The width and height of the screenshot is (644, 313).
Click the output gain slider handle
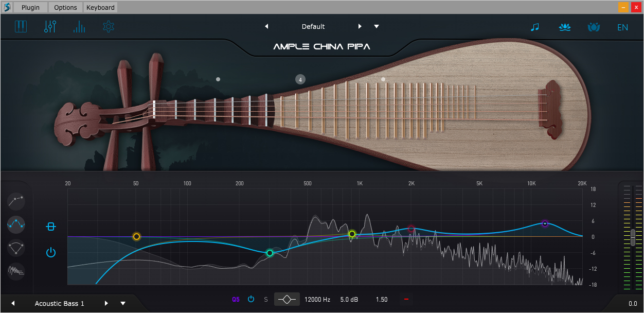633,237
